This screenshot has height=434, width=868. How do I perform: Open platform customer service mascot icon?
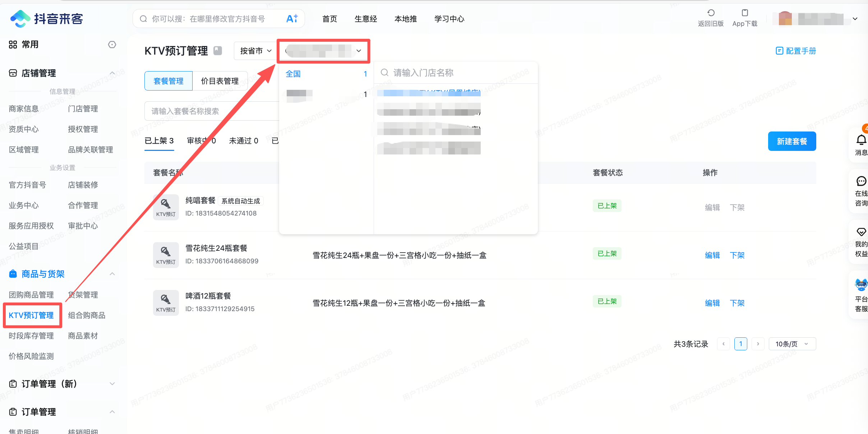pos(861,285)
